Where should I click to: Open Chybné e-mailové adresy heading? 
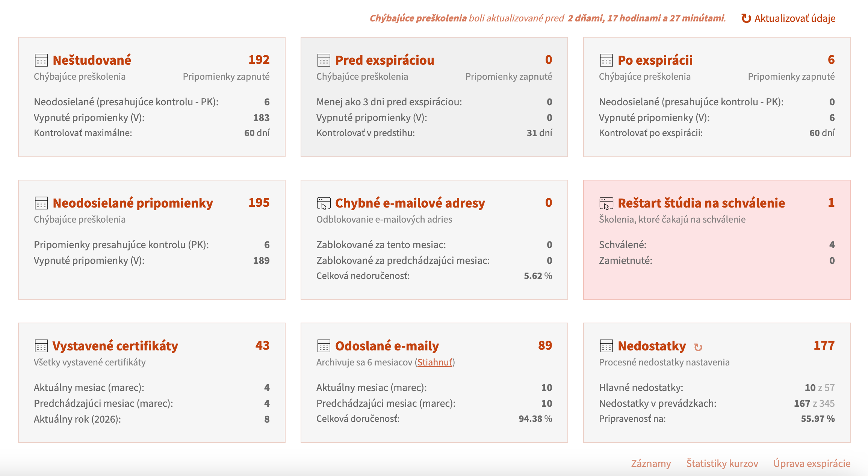[410, 203]
